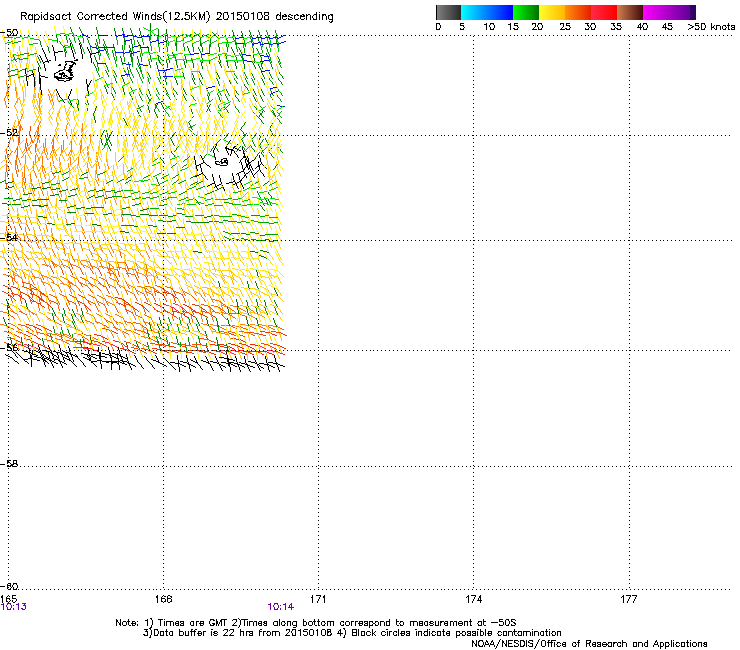Click the legend label 25

pos(565,27)
